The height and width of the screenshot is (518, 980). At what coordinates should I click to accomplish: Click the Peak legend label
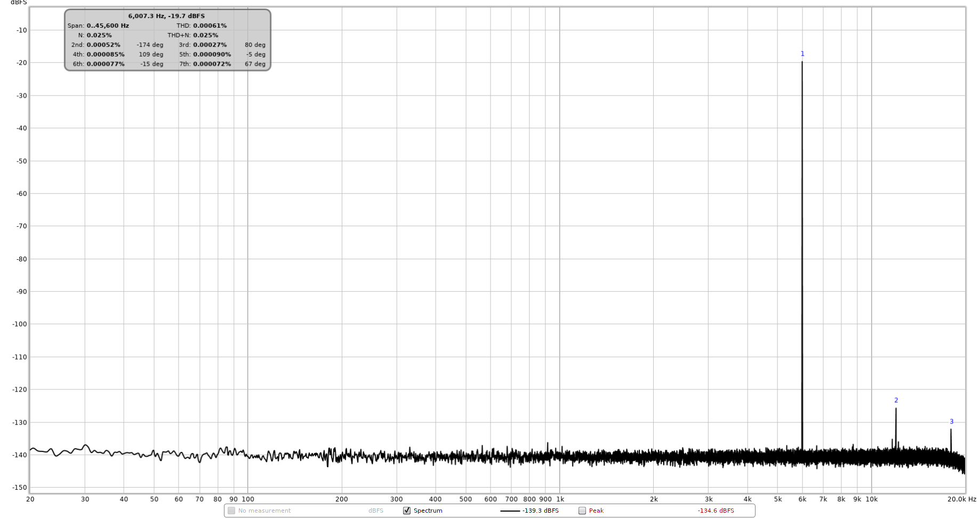click(596, 511)
